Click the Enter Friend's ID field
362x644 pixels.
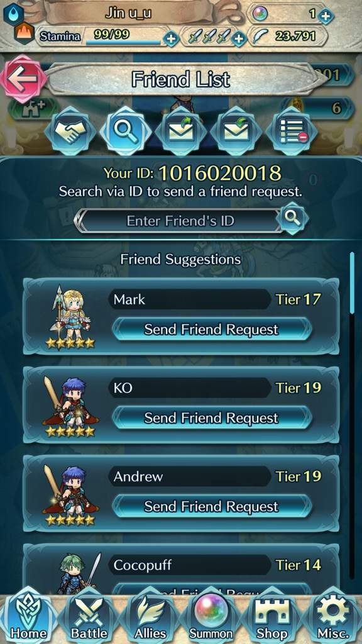pyautogui.click(x=180, y=221)
